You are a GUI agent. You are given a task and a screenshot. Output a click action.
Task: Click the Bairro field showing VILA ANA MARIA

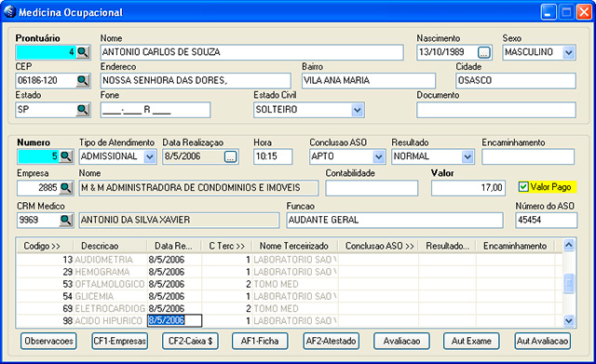369,81
